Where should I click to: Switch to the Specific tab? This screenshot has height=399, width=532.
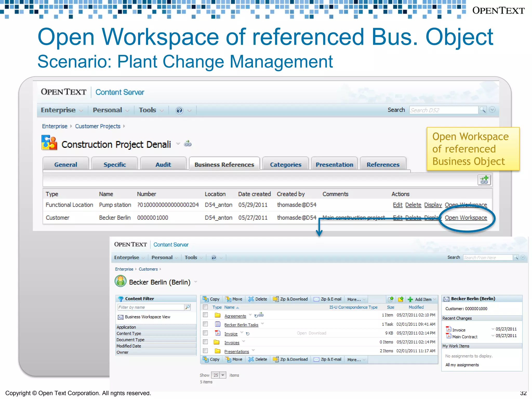[x=115, y=164]
